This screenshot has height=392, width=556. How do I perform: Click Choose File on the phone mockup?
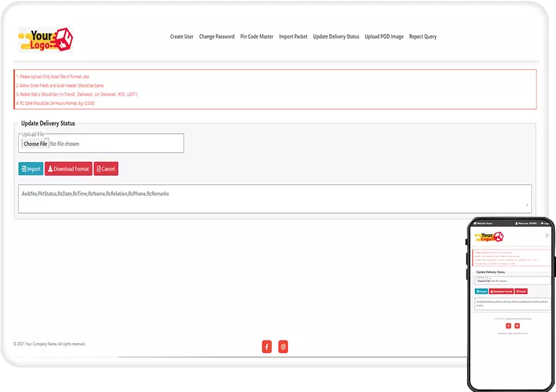[x=483, y=281]
